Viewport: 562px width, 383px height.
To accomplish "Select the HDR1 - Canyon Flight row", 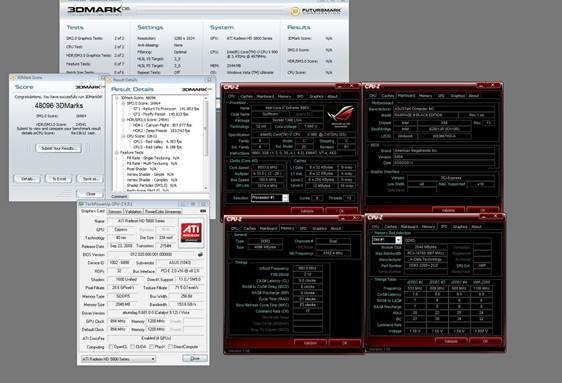I will [162, 125].
